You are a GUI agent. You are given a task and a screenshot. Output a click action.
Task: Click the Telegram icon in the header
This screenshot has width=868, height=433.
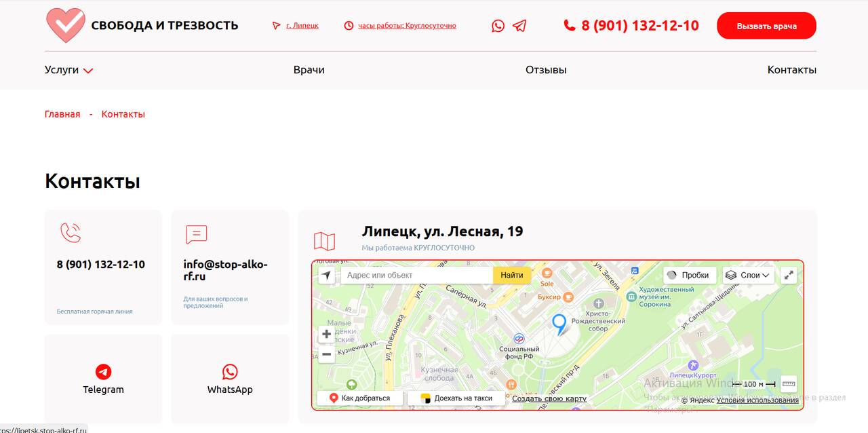coord(519,26)
